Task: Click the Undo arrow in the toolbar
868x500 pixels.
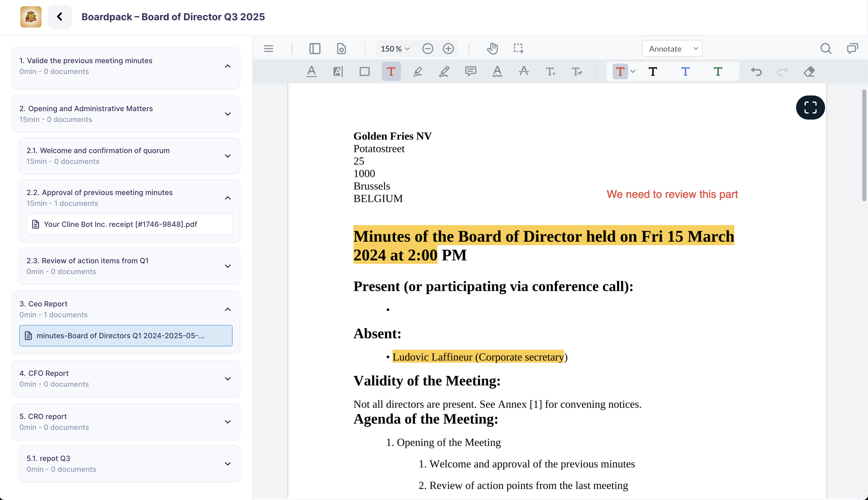Action: click(757, 71)
